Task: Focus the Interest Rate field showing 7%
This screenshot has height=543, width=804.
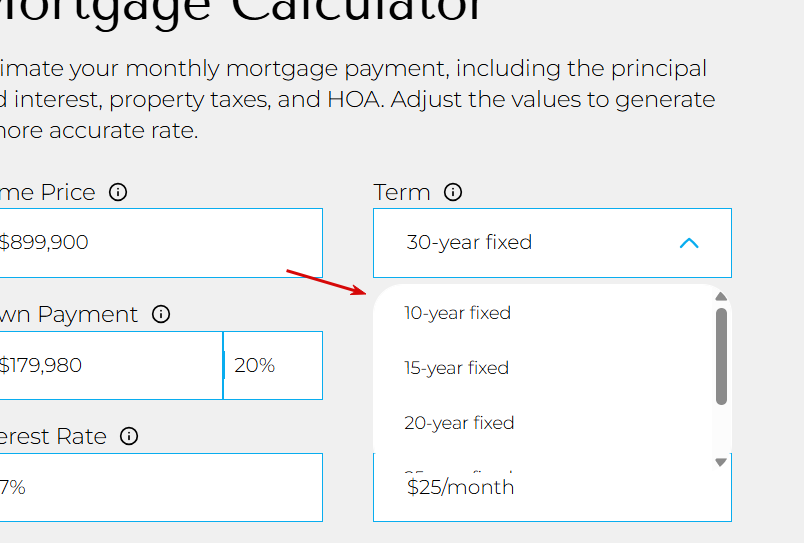Action: coord(160,487)
